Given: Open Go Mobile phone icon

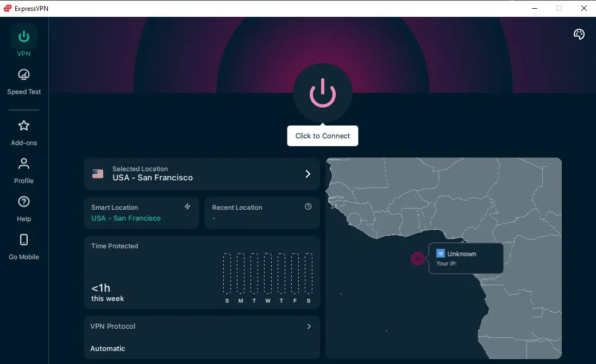Looking at the screenshot, I should click(23, 240).
